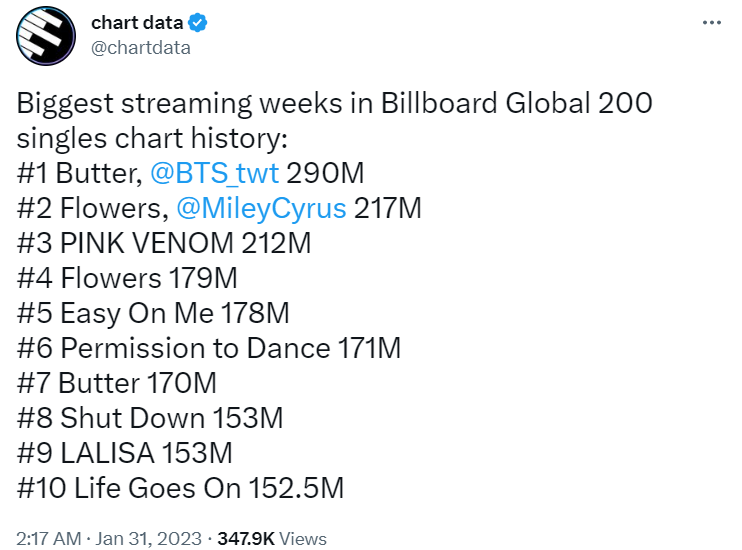Click the 2:17 AM Jan 31, 2023 timestamp
This screenshot has height=550, width=742.
(x=109, y=539)
